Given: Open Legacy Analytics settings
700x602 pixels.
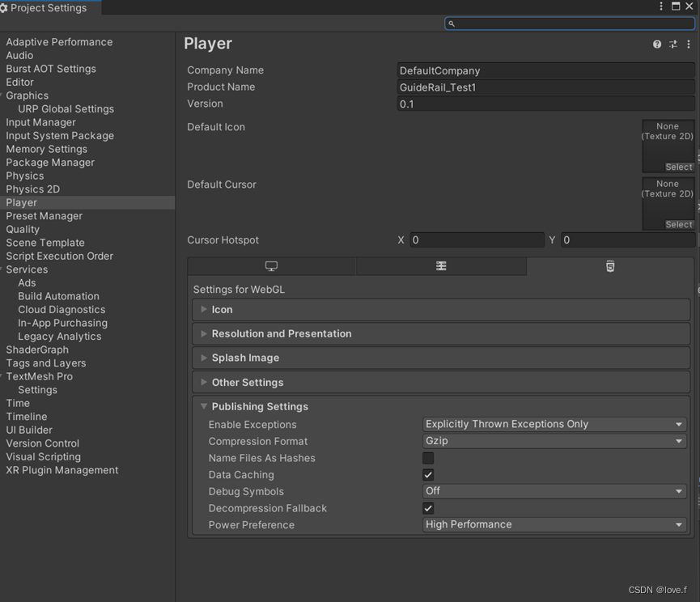Looking at the screenshot, I should [x=59, y=337].
